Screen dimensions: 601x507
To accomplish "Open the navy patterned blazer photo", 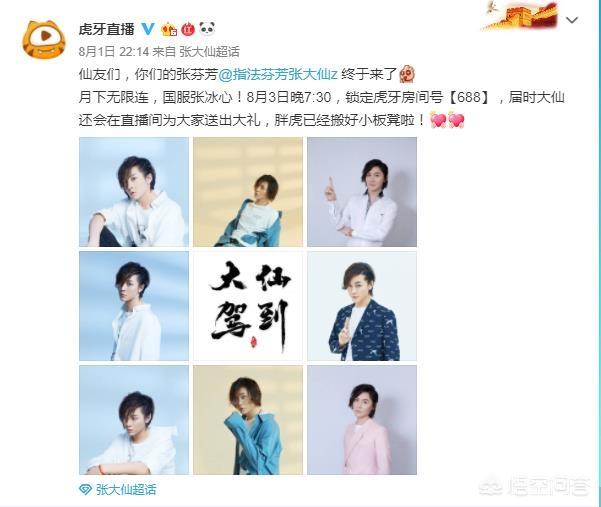I will pos(362,306).
